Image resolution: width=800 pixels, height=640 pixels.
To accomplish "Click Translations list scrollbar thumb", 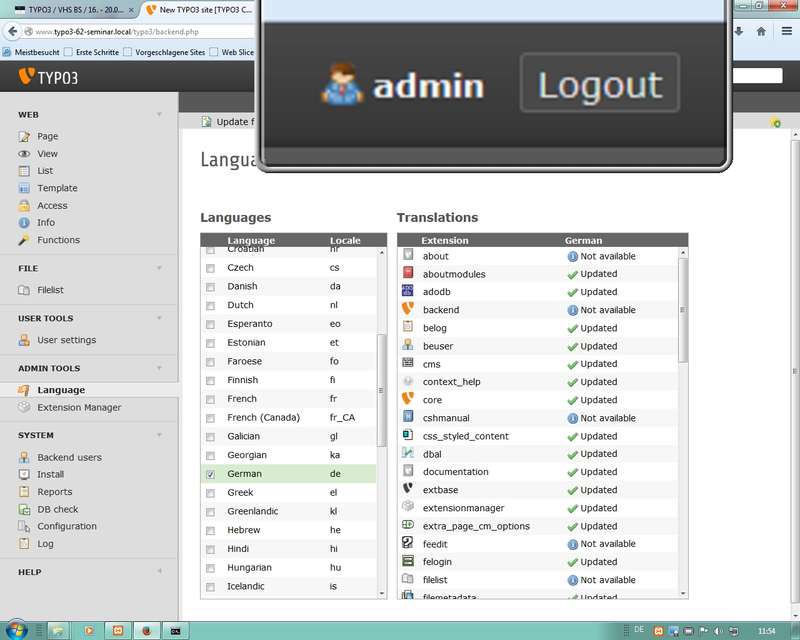I will click(x=683, y=310).
